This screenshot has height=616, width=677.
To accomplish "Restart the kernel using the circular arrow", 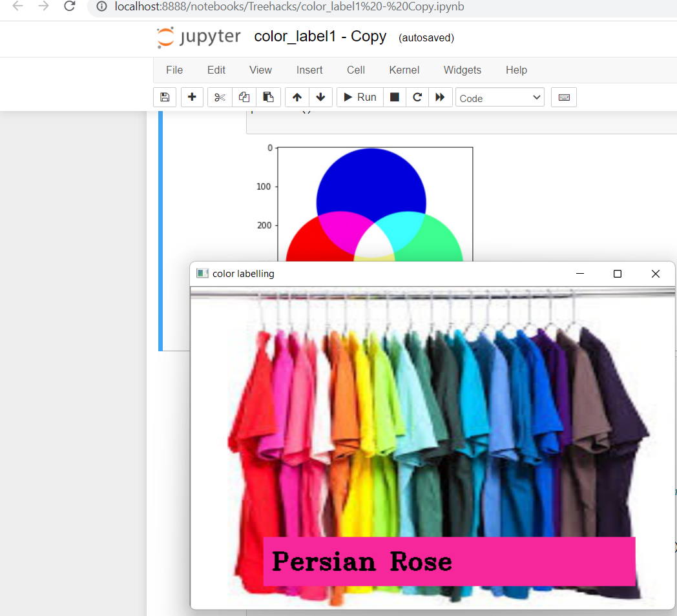I will point(417,97).
